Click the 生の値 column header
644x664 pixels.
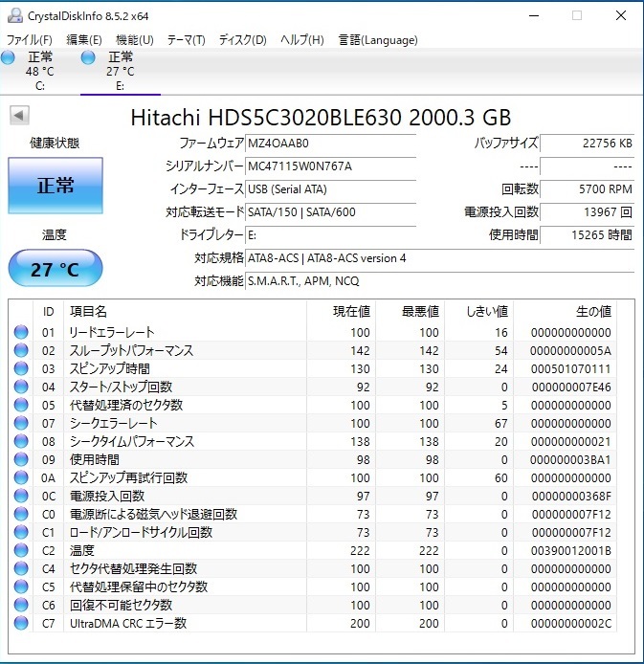tap(566, 312)
